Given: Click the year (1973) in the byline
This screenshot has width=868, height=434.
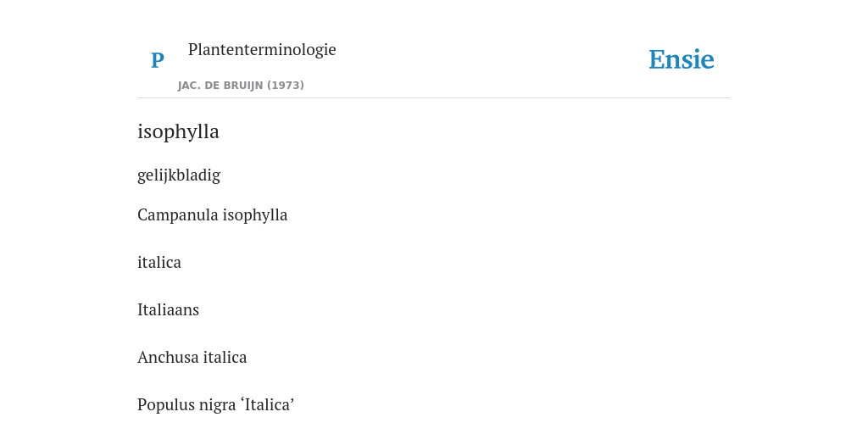Looking at the screenshot, I should click(x=286, y=86).
